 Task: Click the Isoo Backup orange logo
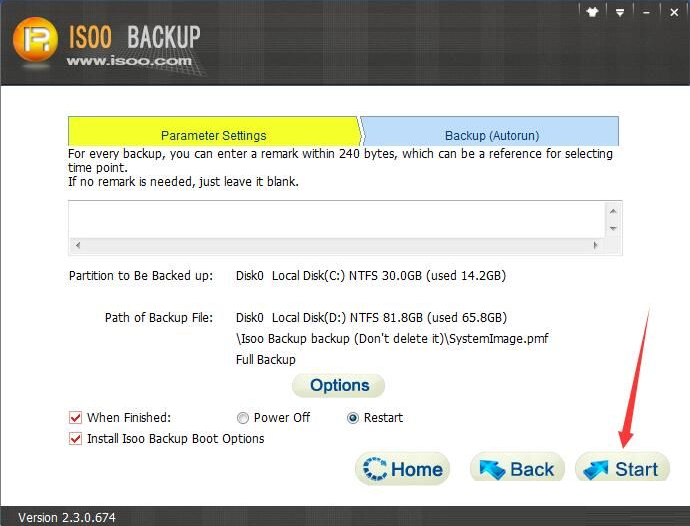(35, 40)
